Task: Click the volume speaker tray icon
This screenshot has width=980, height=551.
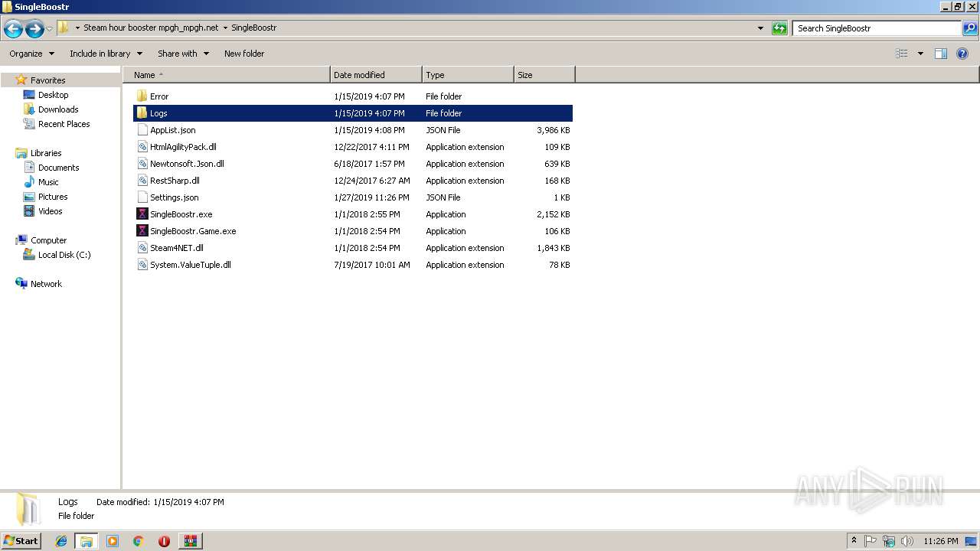Action: click(x=907, y=541)
